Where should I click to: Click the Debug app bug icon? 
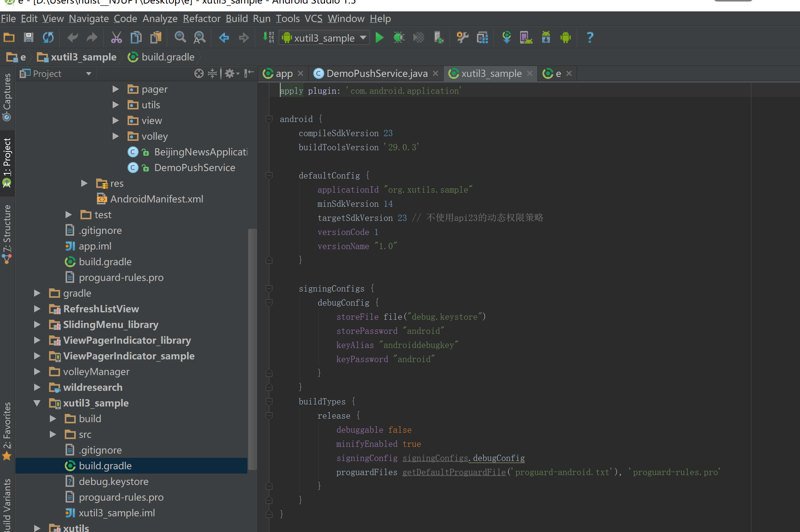399,38
